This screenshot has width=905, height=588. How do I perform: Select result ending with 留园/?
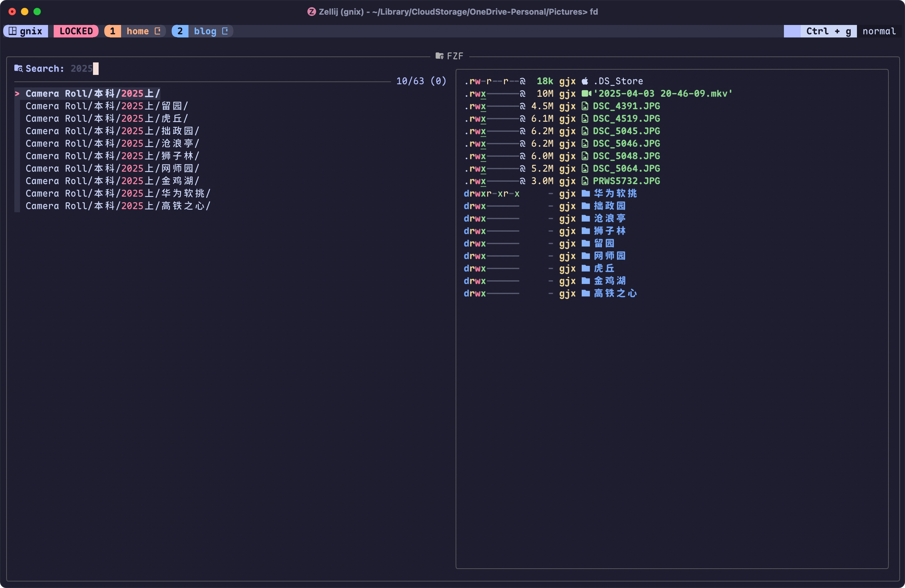106,106
